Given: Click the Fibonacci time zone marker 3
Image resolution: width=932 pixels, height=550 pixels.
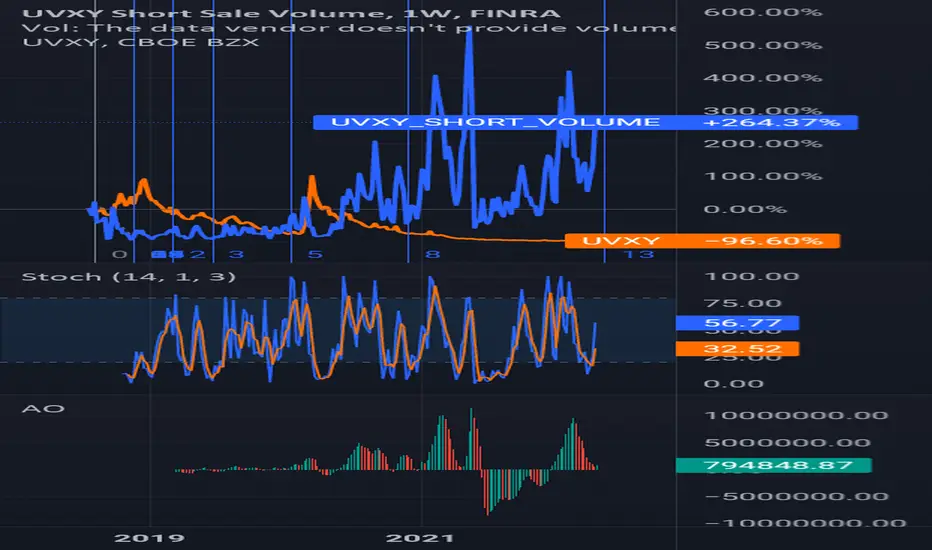Looking at the screenshot, I should (x=237, y=254).
